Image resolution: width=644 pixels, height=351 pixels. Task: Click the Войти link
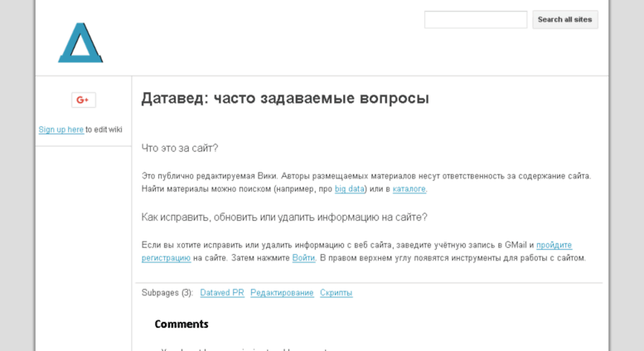tap(303, 258)
